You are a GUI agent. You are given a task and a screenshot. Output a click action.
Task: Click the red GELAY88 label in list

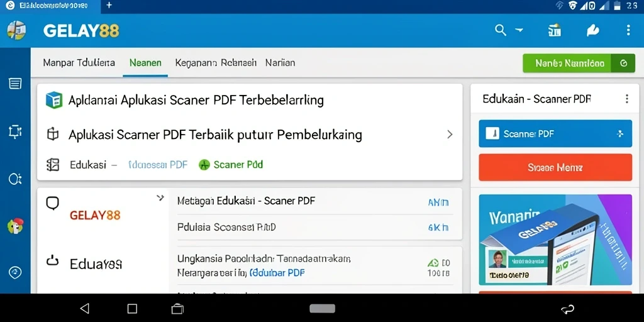(x=95, y=215)
